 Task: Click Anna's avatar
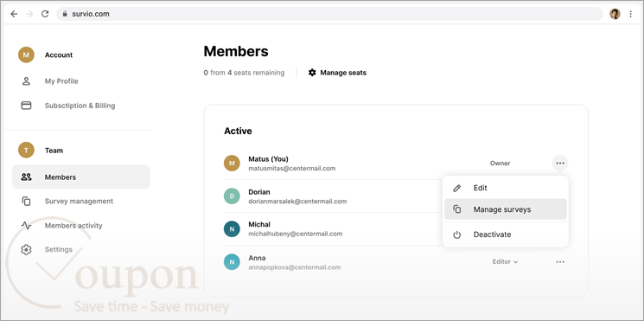232,262
